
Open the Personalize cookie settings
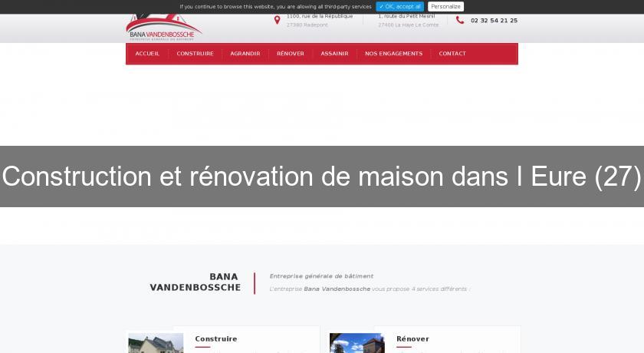[x=445, y=7]
